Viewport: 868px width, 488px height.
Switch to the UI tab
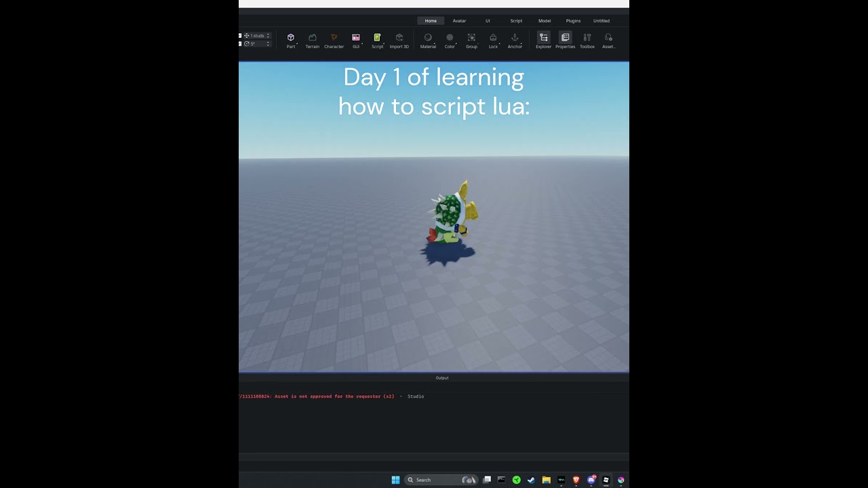coord(488,21)
